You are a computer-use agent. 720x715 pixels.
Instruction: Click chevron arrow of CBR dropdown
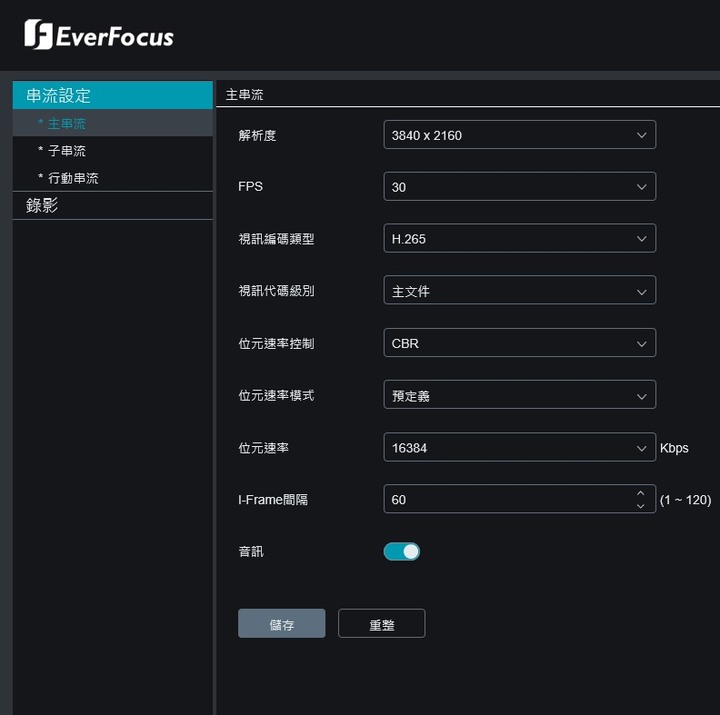pos(641,344)
